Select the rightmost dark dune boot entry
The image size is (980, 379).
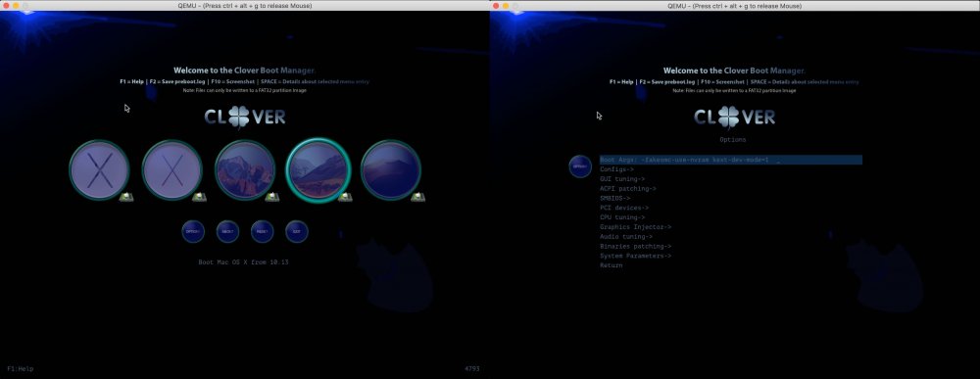click(391, 169)
